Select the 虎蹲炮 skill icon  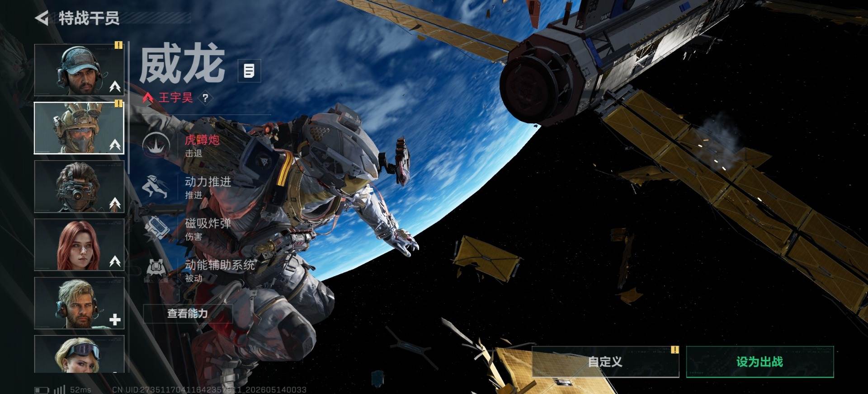[x=156, y=145]
